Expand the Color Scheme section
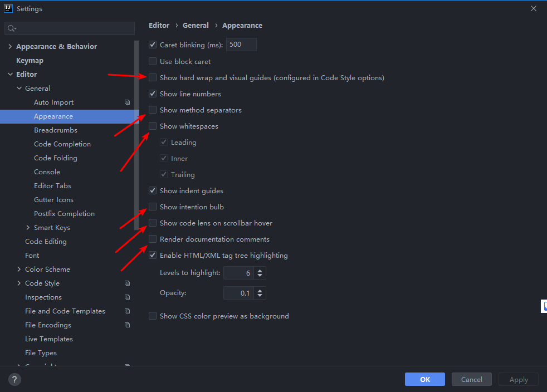The width and height of the screenshot is (547, 392). click(x=19, y=269)
